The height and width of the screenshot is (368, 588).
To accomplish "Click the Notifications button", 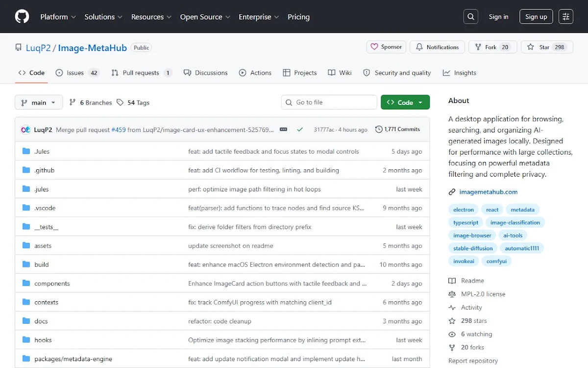I will 438,47.
